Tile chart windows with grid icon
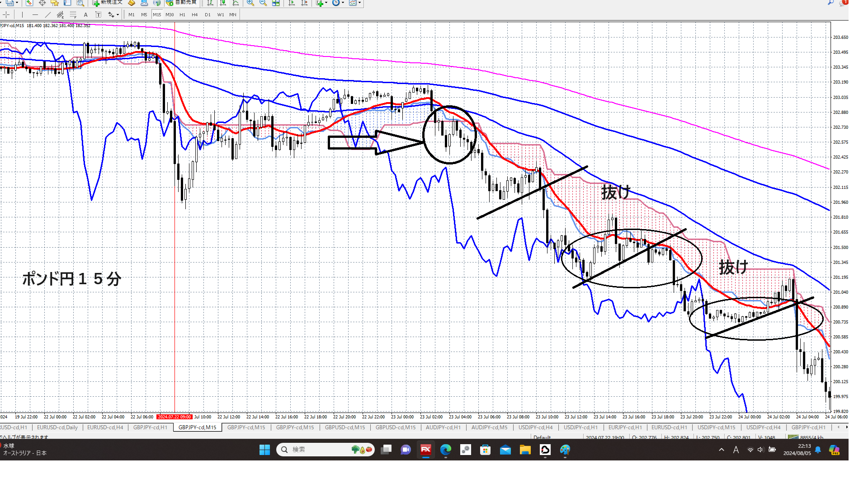Screen dimensions: 868x488 click(275, 3)
